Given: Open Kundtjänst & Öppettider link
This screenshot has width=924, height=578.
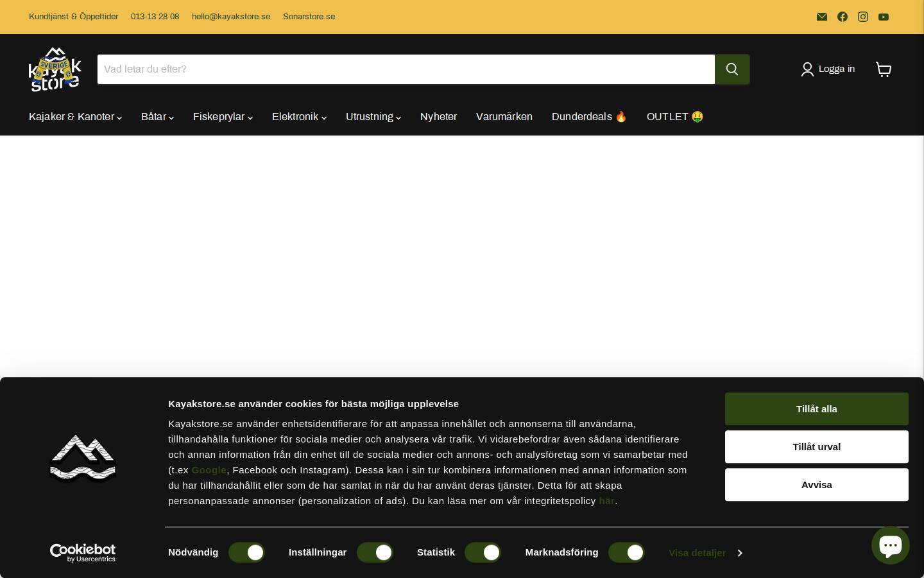Looking at the screenshot, I should click(73, 17).
